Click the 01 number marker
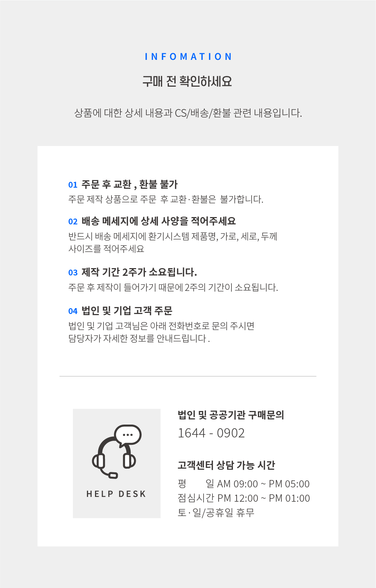Screen dimensions: 376x588 coord(73,185)
